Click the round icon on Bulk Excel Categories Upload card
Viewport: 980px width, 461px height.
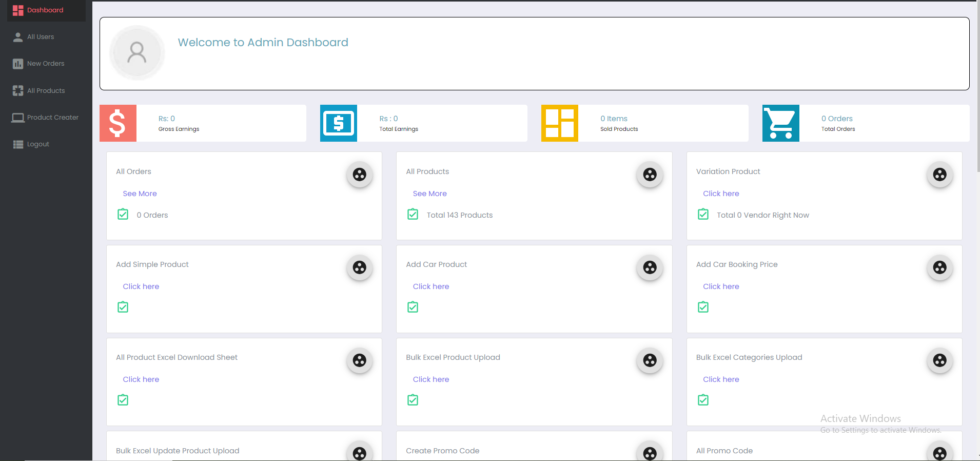(x=939, y=360)
